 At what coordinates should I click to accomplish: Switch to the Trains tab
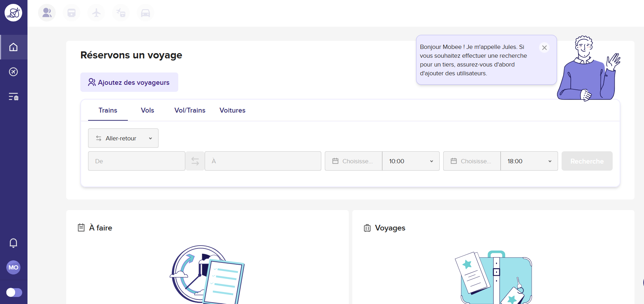click(x=108, y=110)
